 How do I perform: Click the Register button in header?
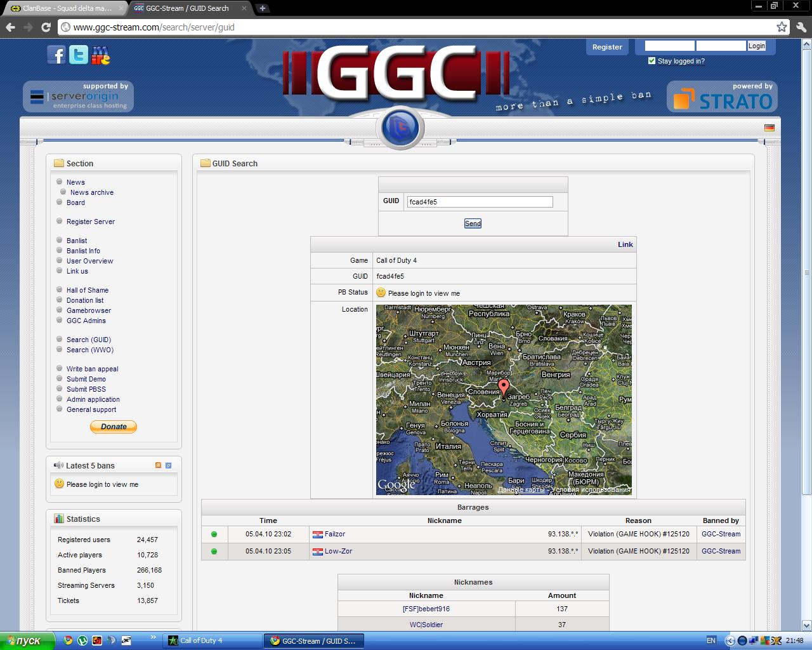pos(607,47)
